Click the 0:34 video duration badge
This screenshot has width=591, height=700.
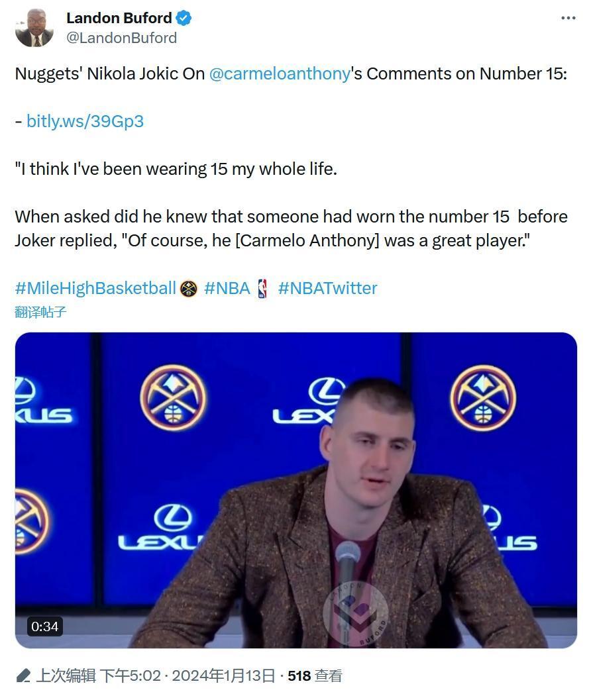click(44, 626)
